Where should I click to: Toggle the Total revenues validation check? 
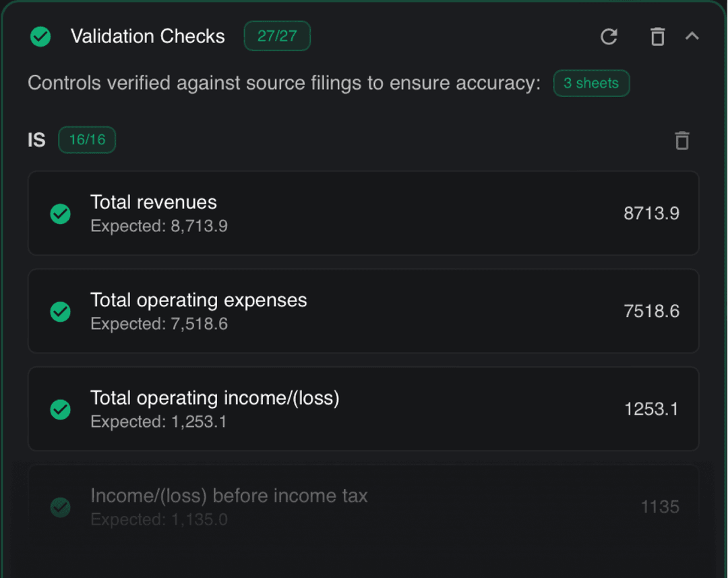[x=364, y=213]
